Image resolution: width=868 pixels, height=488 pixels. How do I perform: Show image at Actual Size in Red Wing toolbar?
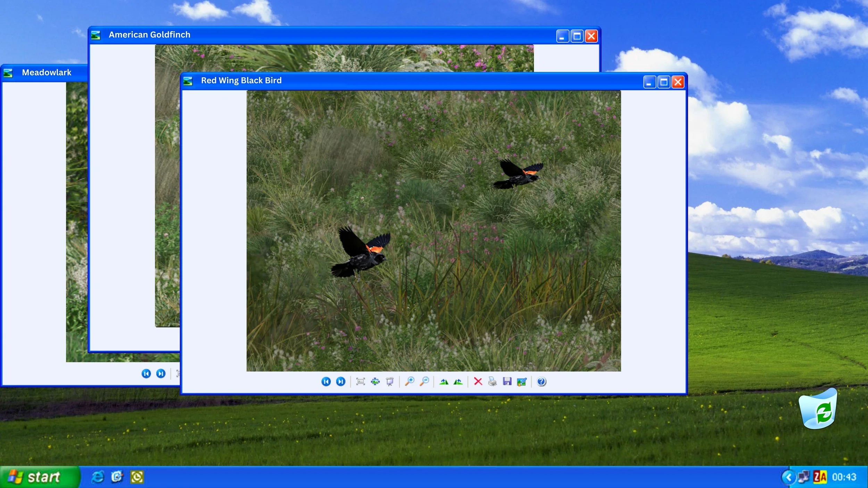point(375,382)
